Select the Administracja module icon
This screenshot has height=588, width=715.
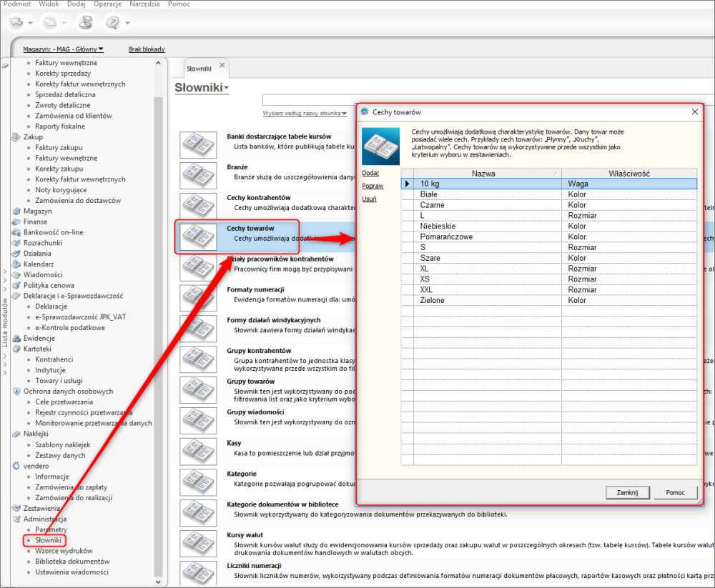pyautogui.click(x=16, y=519)
